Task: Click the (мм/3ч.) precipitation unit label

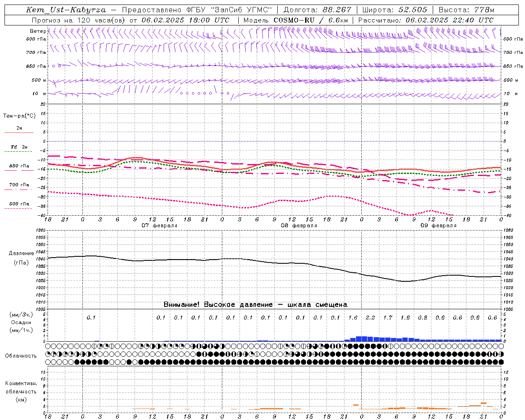Action: [x=21, y=315]
